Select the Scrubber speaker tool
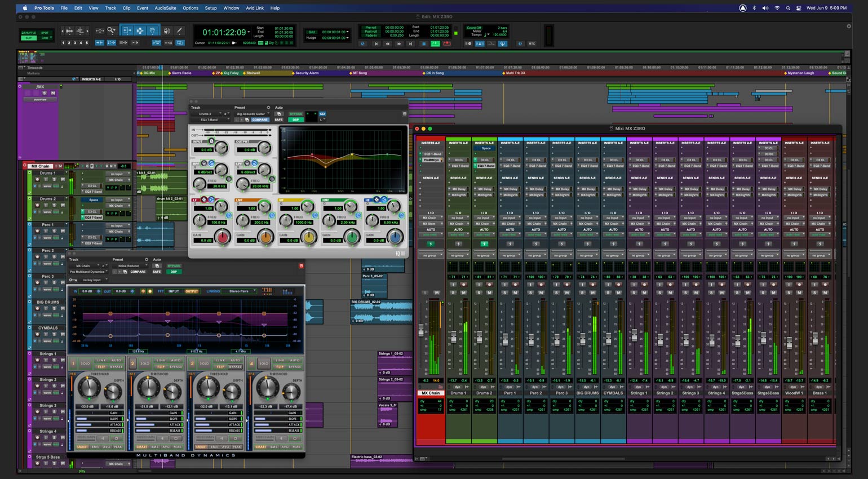Screen dimensions: 868x479 (167, 31)
